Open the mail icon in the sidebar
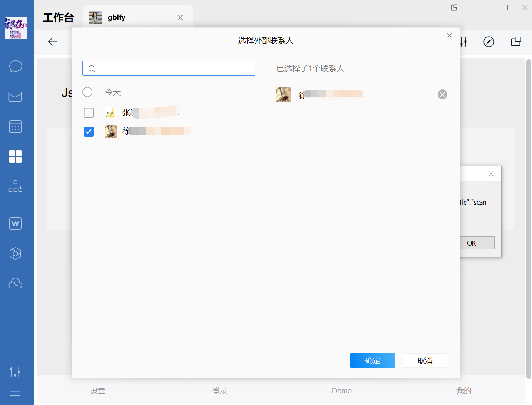 click(x=15, y=97)
